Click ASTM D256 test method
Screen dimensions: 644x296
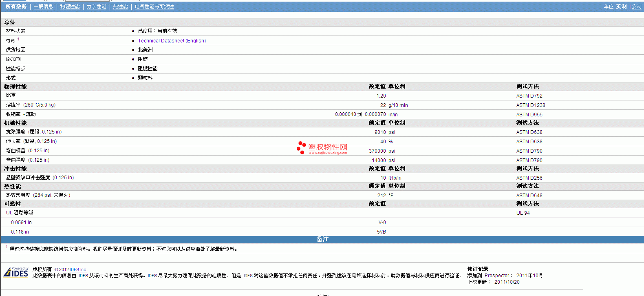point(529,178)
